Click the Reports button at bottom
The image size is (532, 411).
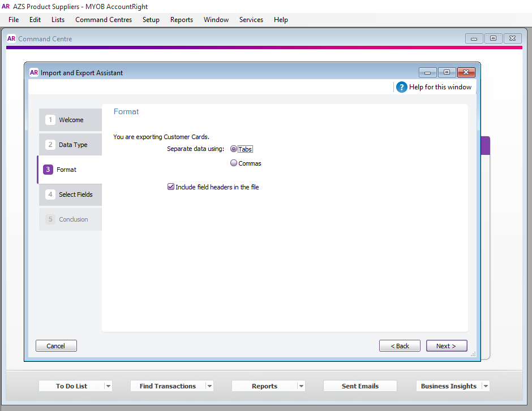(x=264, y=386)
